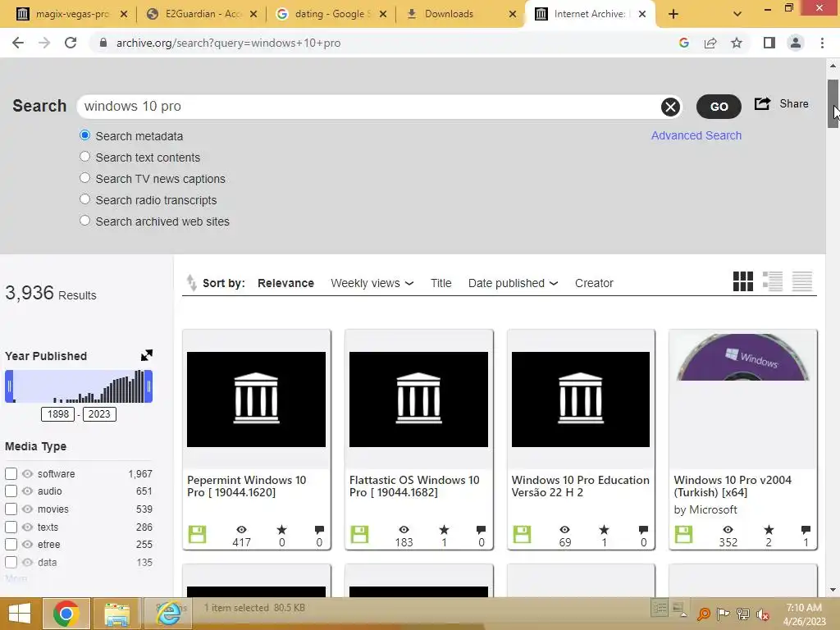Select Search radio transcripts option
840x630 pixels.
[x=84, y=199]
